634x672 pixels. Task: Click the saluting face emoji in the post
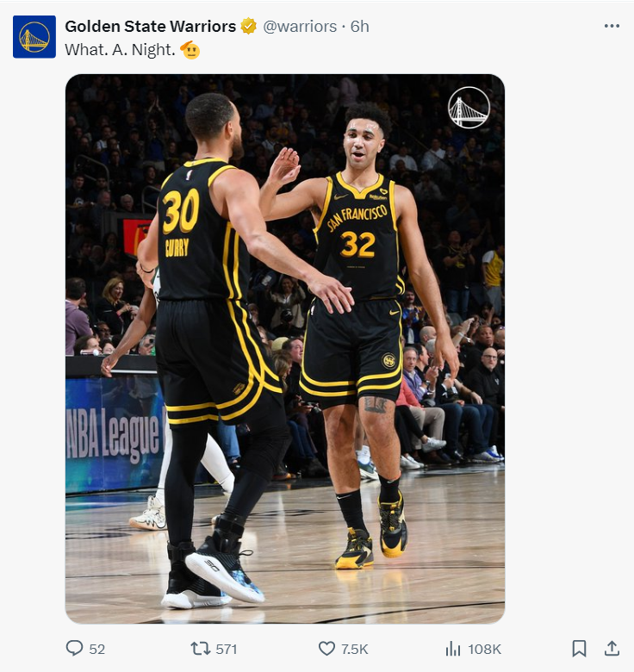pyautogui.click(x=190, y=50)
